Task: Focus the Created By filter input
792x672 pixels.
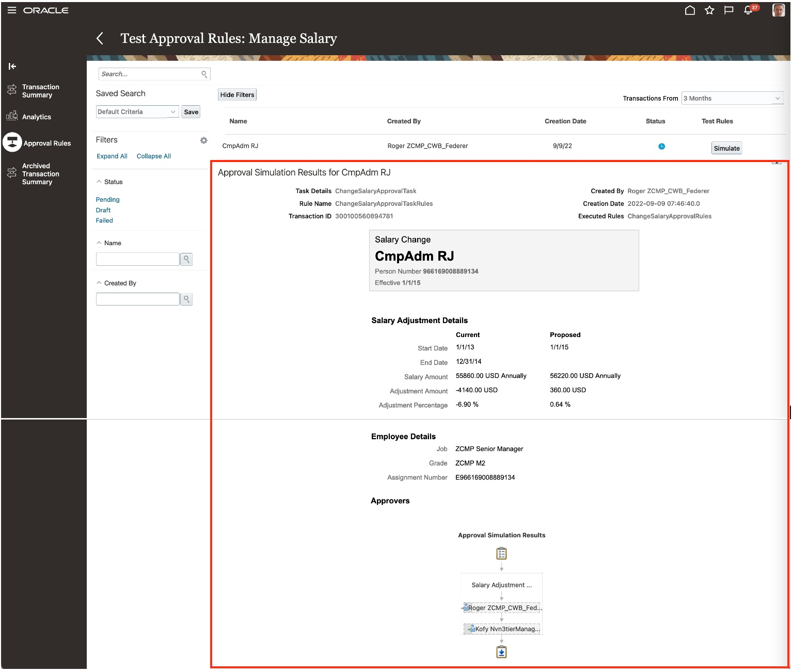Action: [137, 299]
